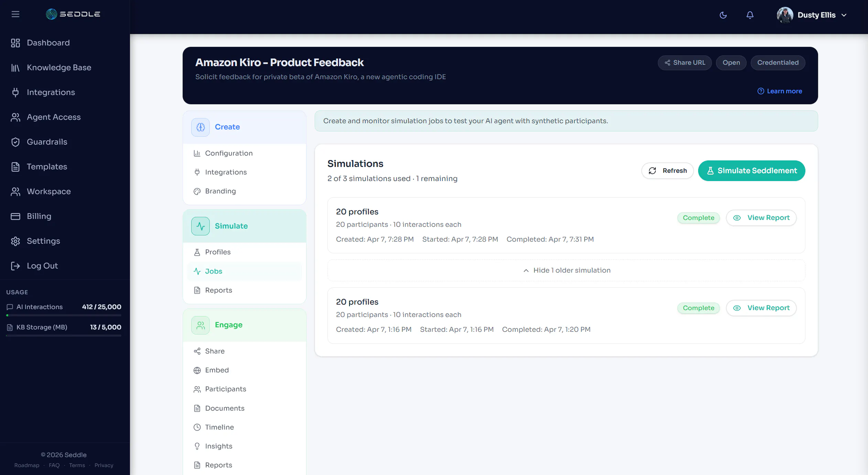The width and height of the screenshot is (868, 475).
Task: Click the Share URL button
Action: pyautogui.click(x=685, y=63)
